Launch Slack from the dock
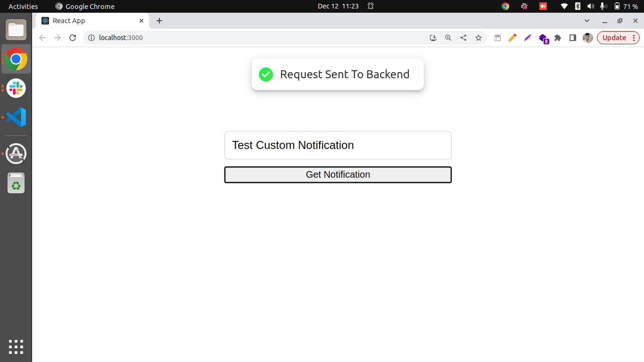 16,88
